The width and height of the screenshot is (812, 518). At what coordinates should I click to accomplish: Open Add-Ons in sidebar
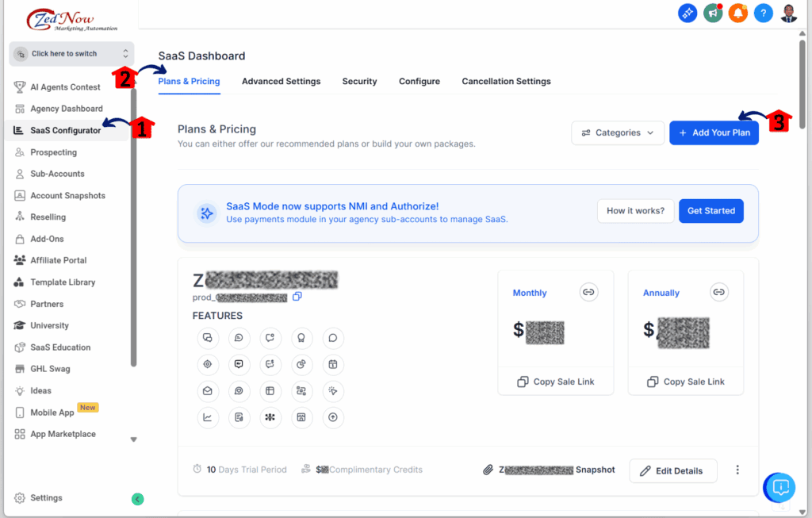pos(47,239)
